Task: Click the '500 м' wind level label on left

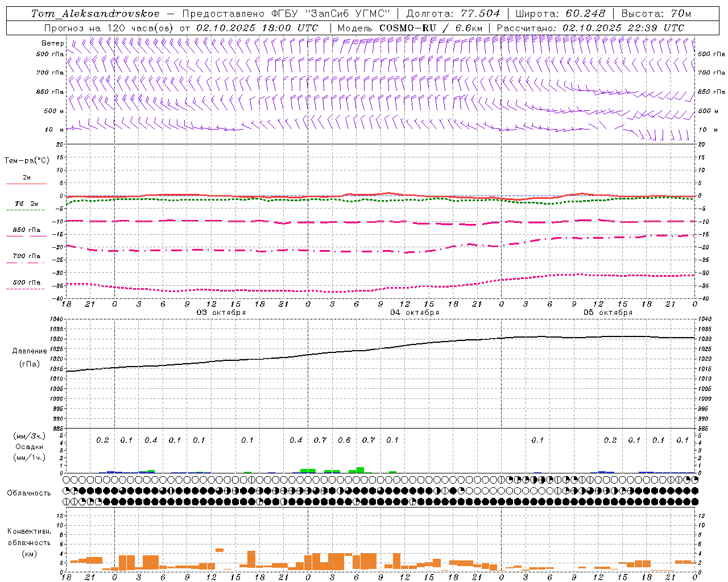Action: coord(54,111)
